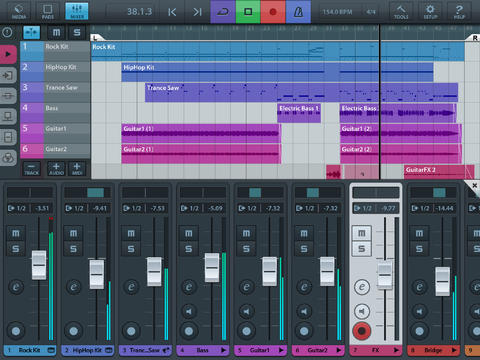The image size is (480, 360).
Task: Click the circular info icon above the sidebar
Action: tap(7, 32)
